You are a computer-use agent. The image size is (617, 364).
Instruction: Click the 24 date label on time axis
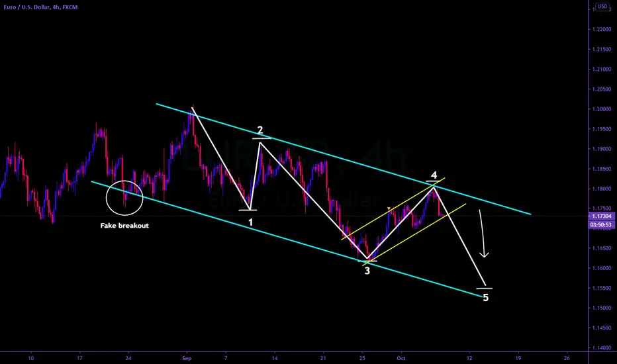[128, 358]
